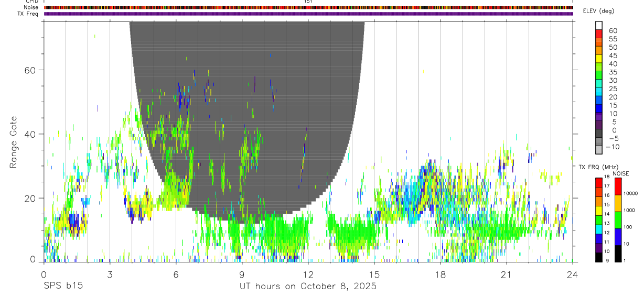Click the ELEV legend value '35'
644x297 pixels.
(x=613, y=72)
